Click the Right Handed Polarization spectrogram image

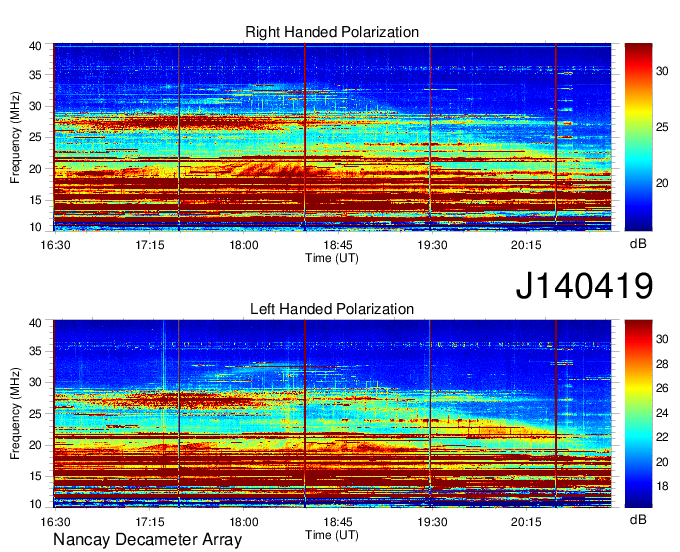point(332,137)
